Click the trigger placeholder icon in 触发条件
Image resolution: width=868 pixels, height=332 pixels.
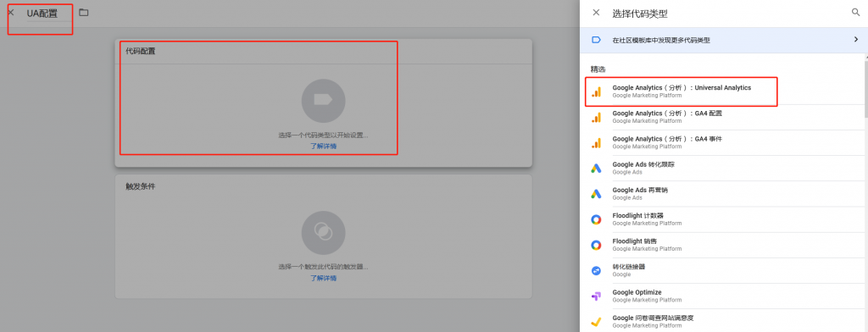click(x=323, y=233)
